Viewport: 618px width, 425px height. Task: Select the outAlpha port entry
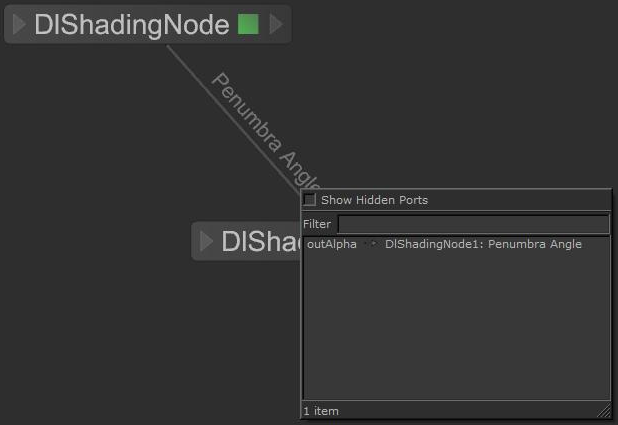pyautogui.click(x=331, y=244)
